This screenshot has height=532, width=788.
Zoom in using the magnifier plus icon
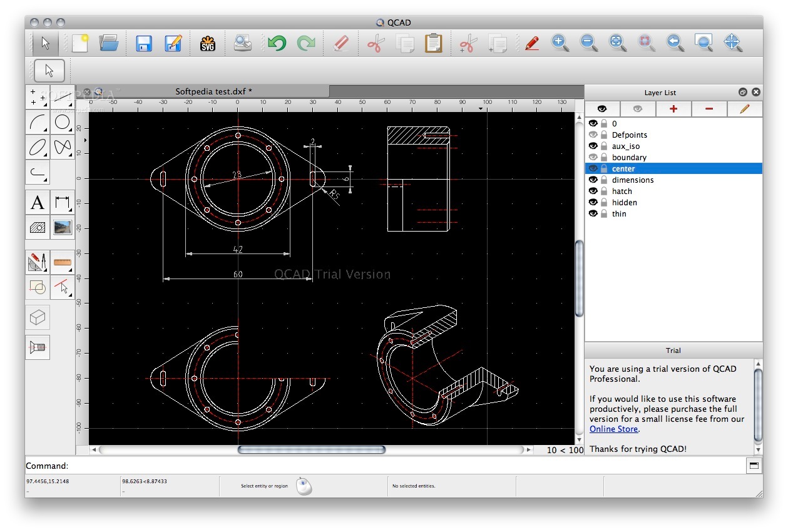pyautogui.click(x=560, y=43)
